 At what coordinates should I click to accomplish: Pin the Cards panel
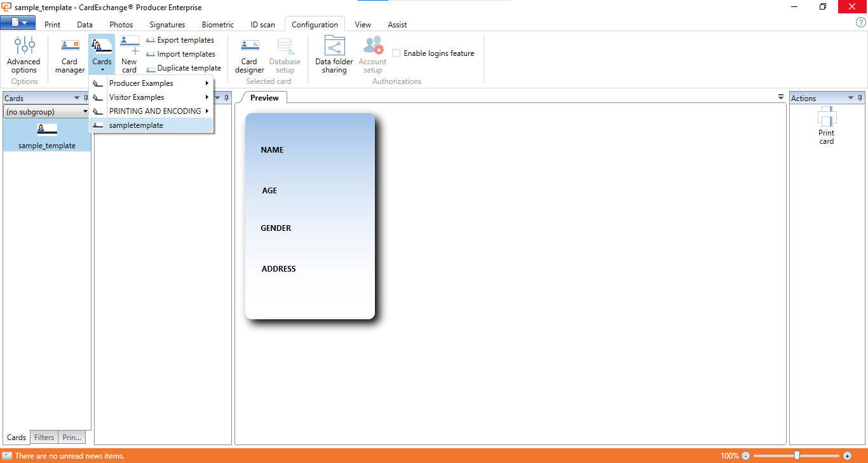[86, 98]
